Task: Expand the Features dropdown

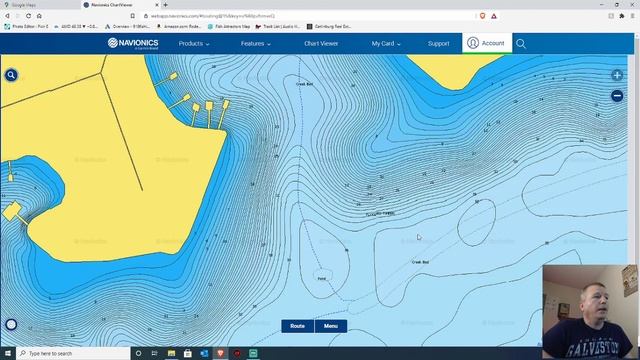Action: click(256, 44)
